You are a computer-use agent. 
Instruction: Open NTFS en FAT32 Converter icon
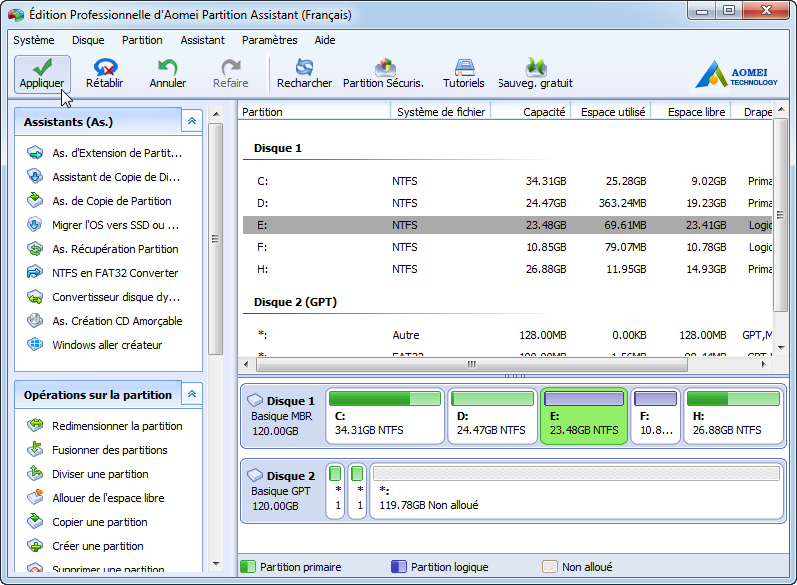(35, 272)
